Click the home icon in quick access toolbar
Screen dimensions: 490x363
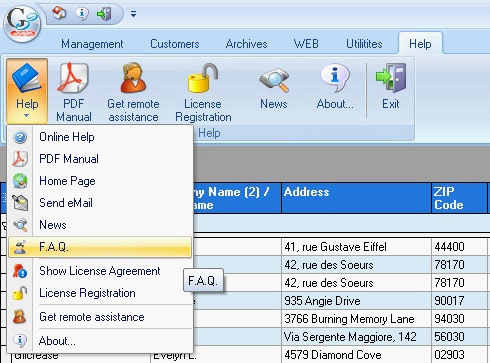[x=59, y=14]
